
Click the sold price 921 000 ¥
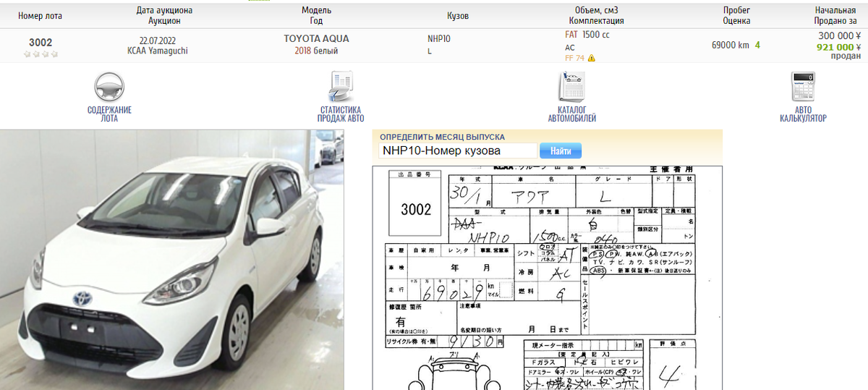pyautogui.click(x=838, y=46)
